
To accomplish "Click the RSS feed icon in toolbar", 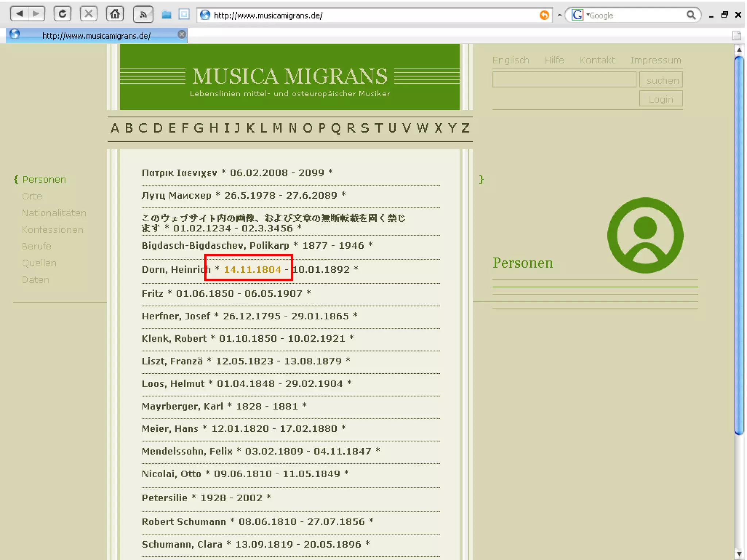I will click(x=143, y=15).
